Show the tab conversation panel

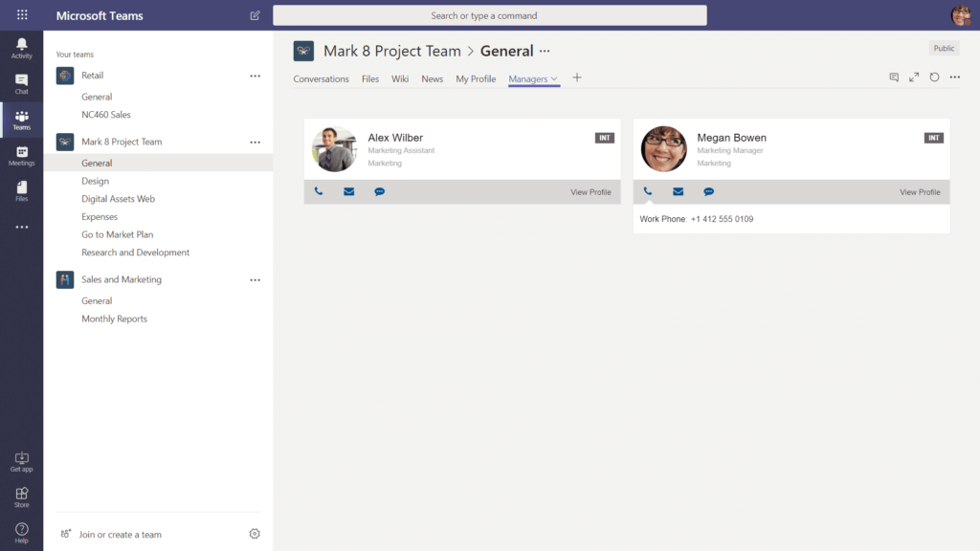tap(895, 77)
